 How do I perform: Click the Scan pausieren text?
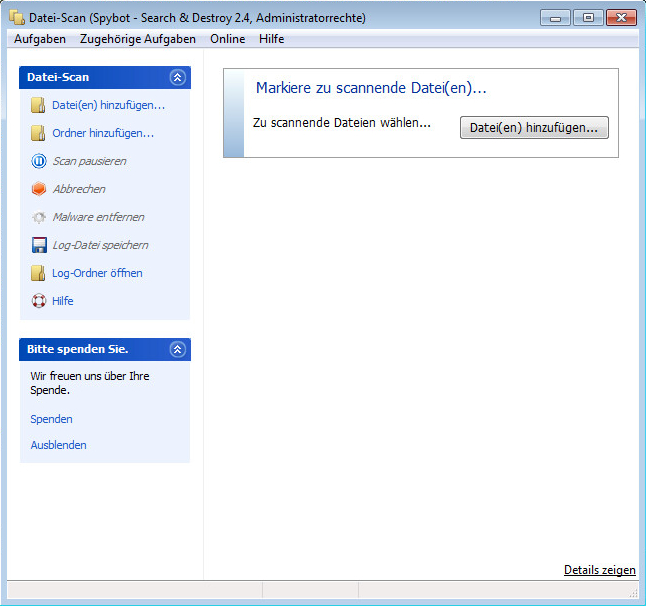(x=89, y=161)
